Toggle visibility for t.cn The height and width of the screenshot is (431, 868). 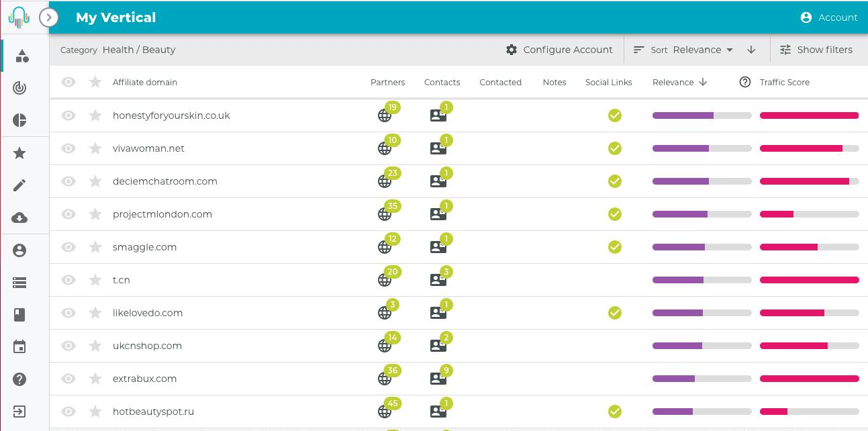click(68, 280)
